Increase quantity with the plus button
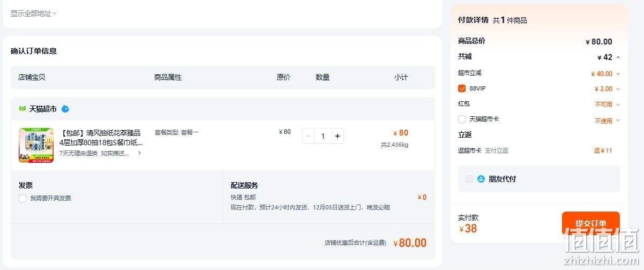644x270 pixels. 337,136
